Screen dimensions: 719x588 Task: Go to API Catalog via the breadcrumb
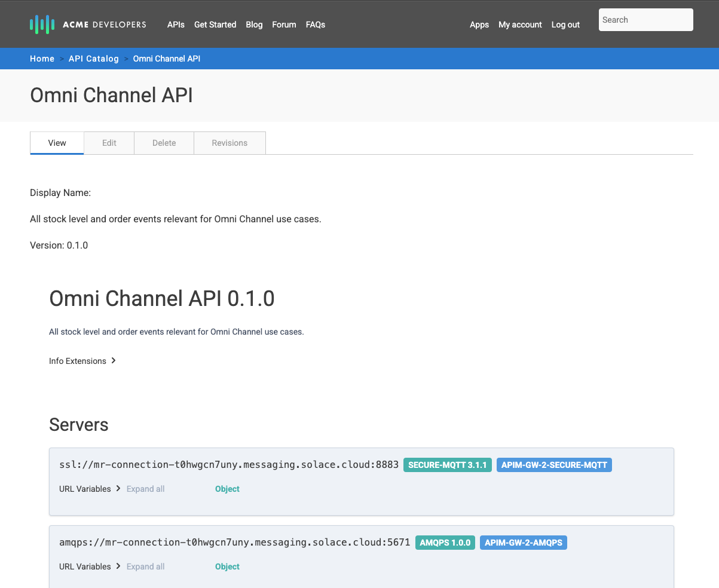coord(93,59)
